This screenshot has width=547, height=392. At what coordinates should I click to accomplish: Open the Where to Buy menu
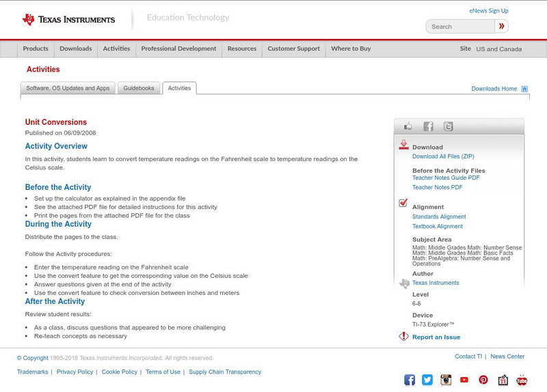pos(351,48)
